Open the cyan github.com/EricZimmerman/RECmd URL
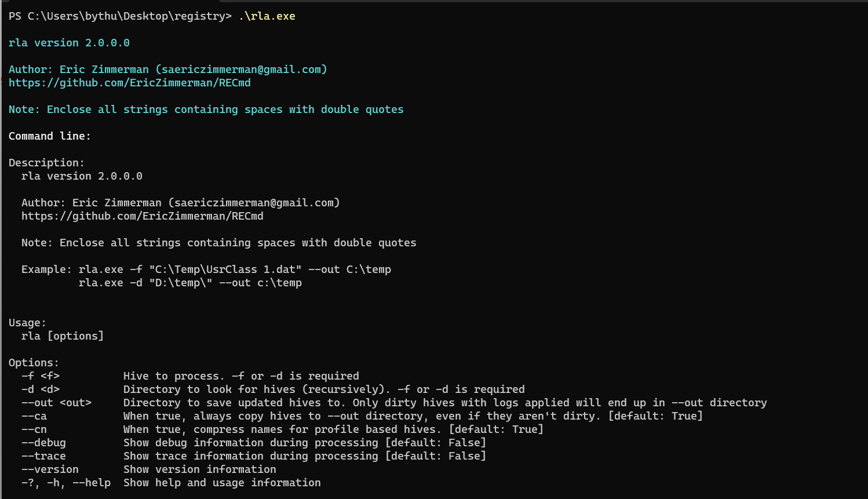Screen dimensions: 868x499 coord(130,83)
